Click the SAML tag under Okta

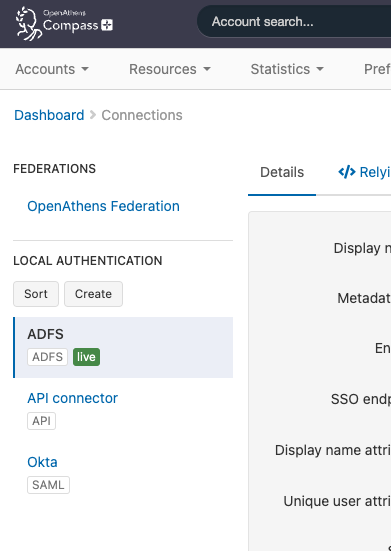[x=48, y=485]
